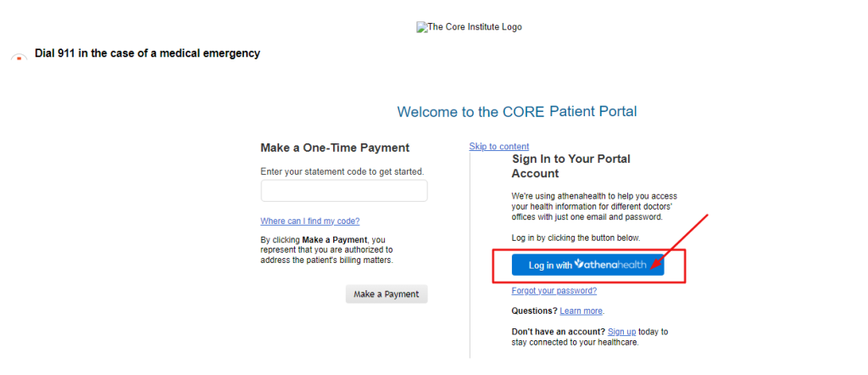Viewport: 868px width, 375px height.
Task: Open the Forgot your password? link
Action: 554,291
